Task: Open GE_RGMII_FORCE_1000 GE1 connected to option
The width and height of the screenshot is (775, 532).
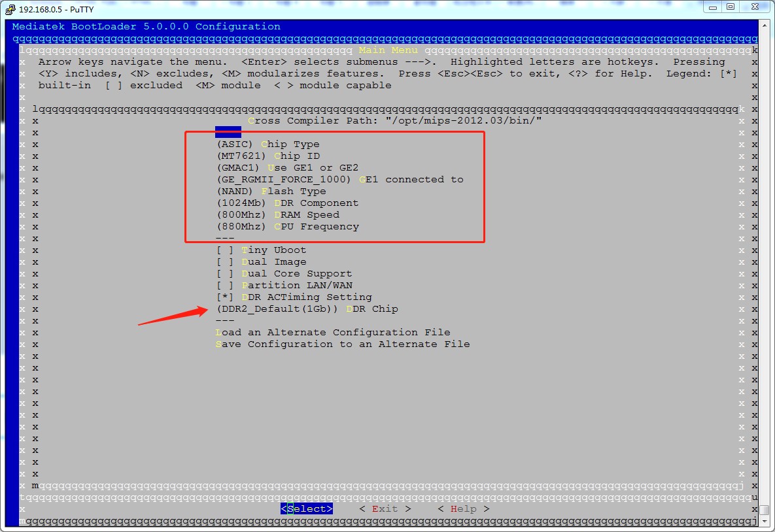Action: (x=340, y=180)
